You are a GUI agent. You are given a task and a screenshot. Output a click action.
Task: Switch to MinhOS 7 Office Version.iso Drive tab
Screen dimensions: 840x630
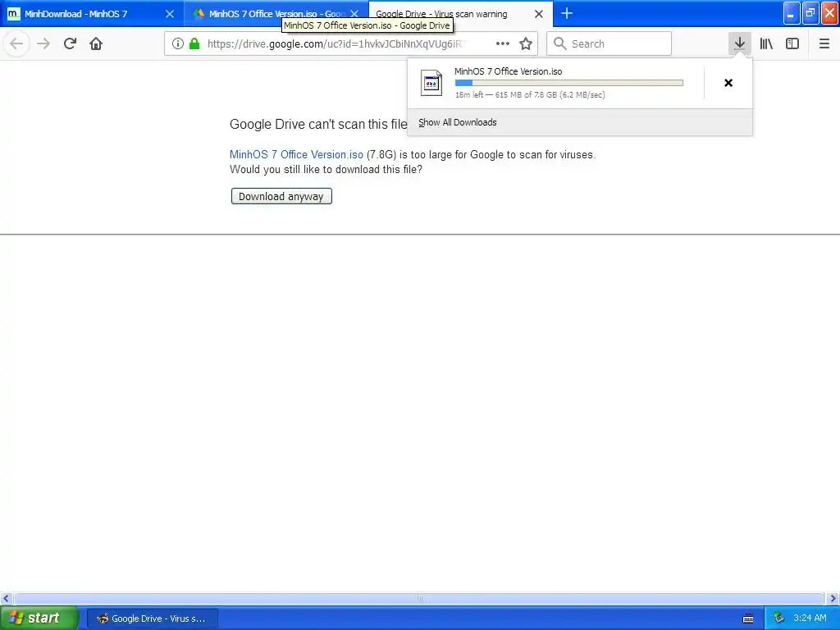pos(276,13)
